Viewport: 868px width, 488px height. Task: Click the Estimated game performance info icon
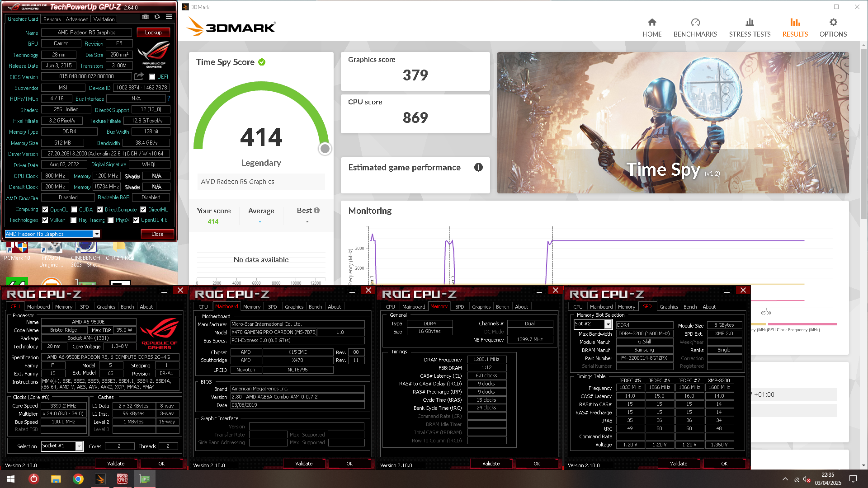coord(478,168)
